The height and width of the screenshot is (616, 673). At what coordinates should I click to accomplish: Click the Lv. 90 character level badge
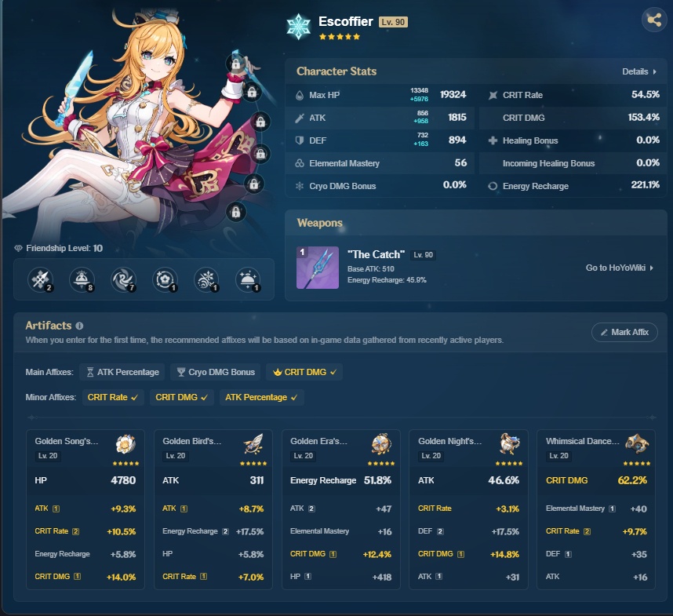393,22
